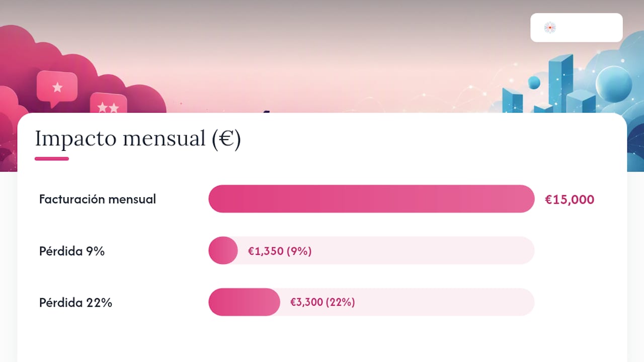644x362 pixels.
Task: Select the 'Facturación mensual' label
Action: (x=98, y=199)
